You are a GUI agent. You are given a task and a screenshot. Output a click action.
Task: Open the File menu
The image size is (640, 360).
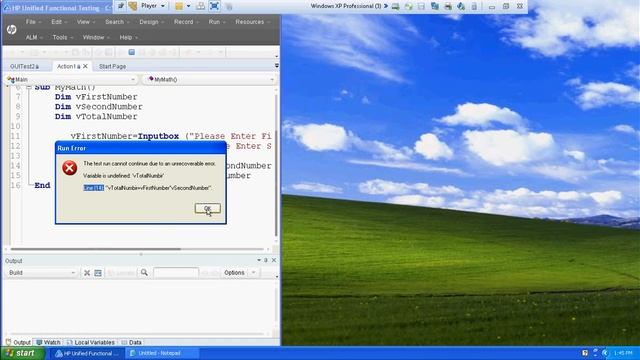(x=33, y=22)
